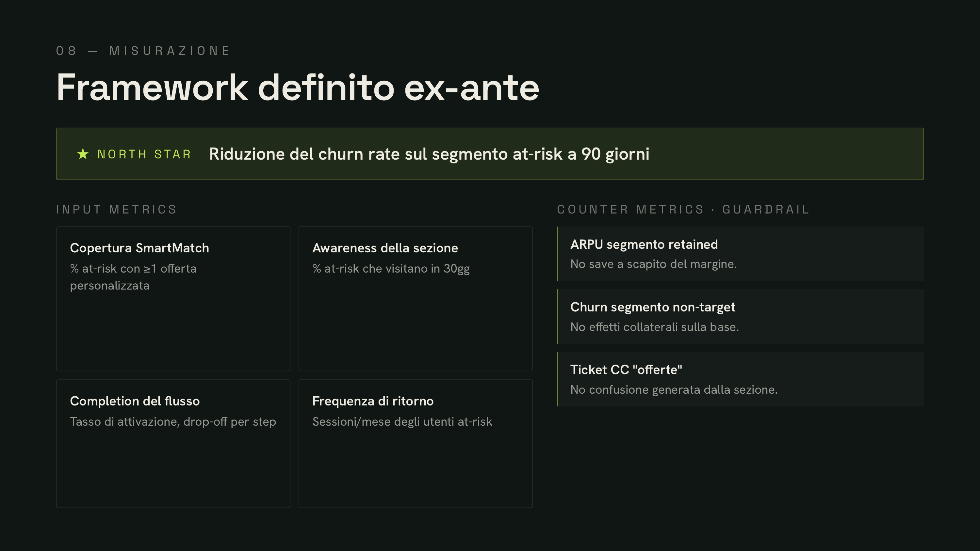
Task: Select 'Sessioni/mese degli utenti at-risk' text
Action: [x=402, y=422]
